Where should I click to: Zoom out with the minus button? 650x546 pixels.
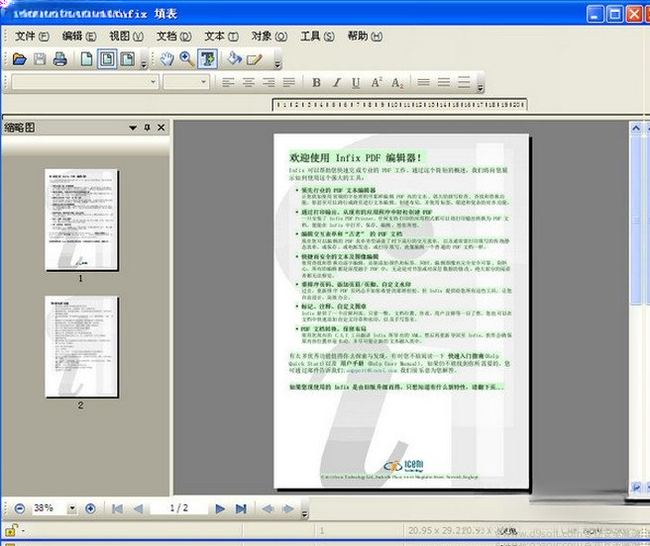(x=19, y=508)
